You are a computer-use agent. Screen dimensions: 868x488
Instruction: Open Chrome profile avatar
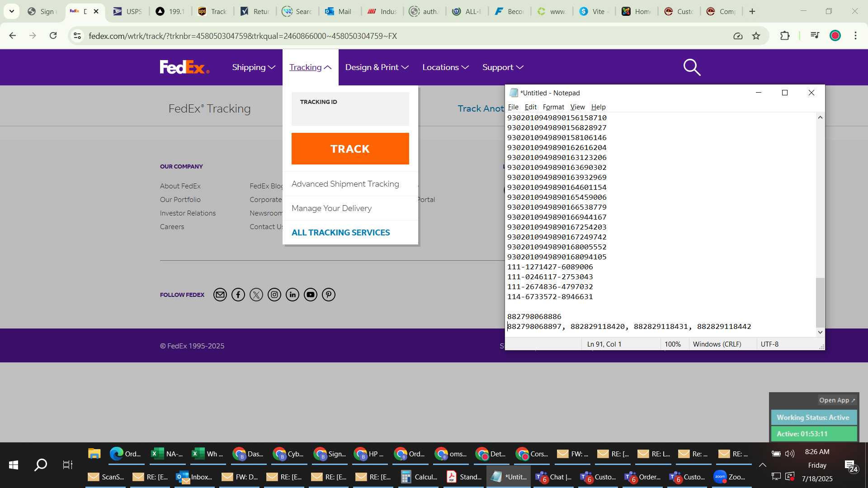[x=835, y=36]
